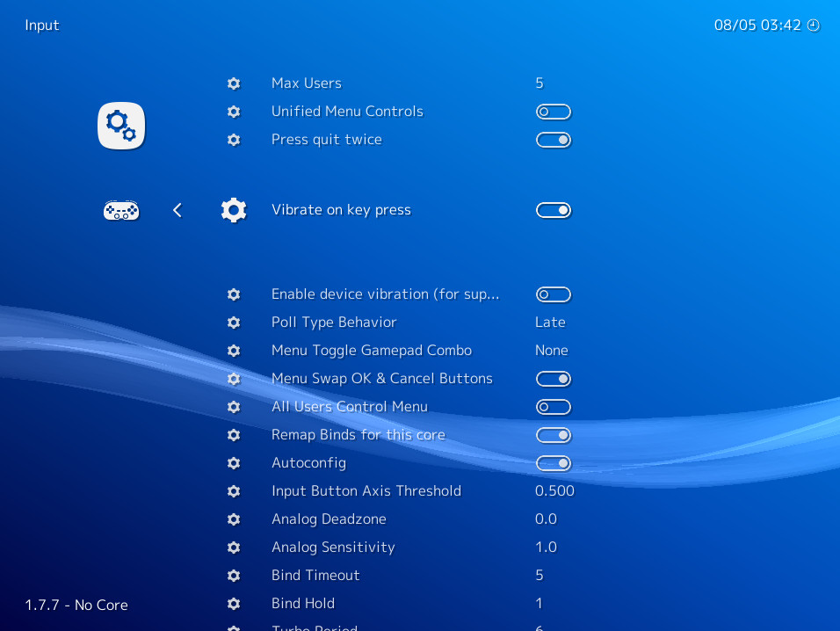
Task: Select the Remap Binds for this core label
Action: click(x=358, y=435)
